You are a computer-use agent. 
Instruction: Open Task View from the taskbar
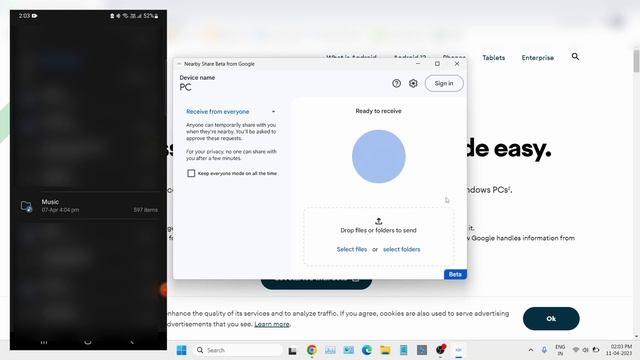pyautogui.click(x=292, y=350)
